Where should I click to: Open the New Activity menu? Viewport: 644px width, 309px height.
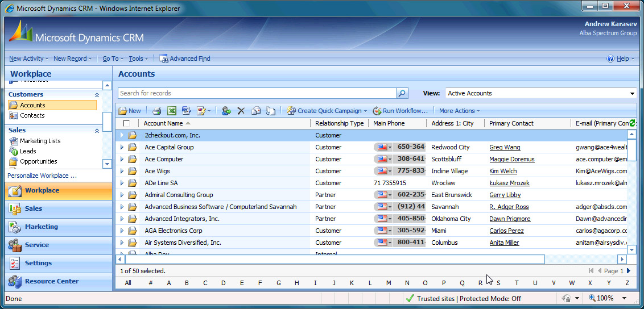29,59
